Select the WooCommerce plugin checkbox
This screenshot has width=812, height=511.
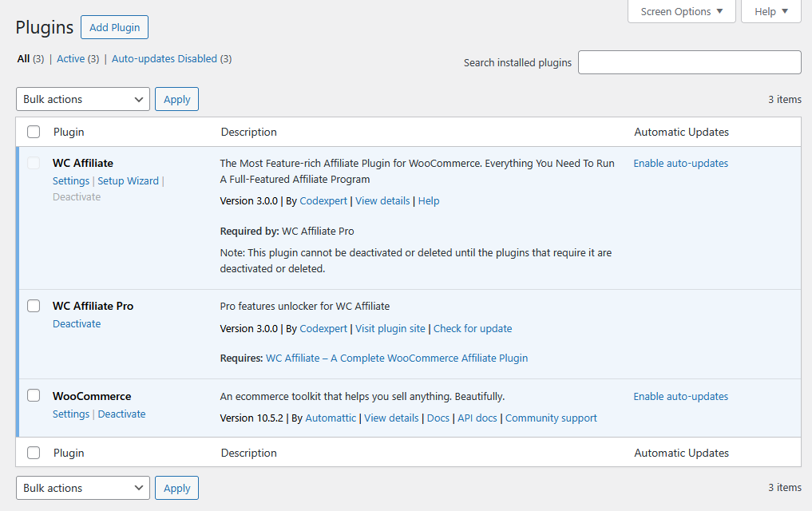point(34,396)
